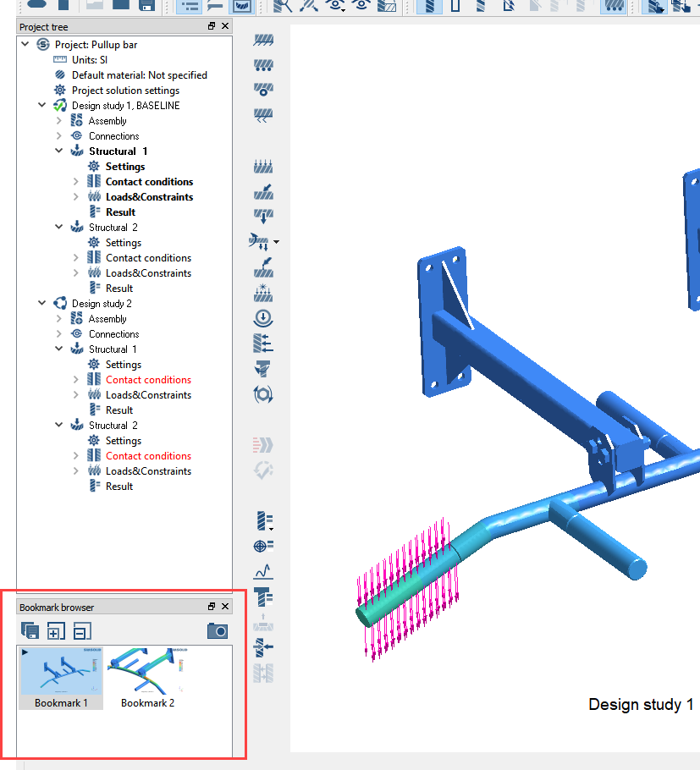The image size is (700, 770).
Task: Collapse the Project: Pullup bar node
Action: (25, 44)
